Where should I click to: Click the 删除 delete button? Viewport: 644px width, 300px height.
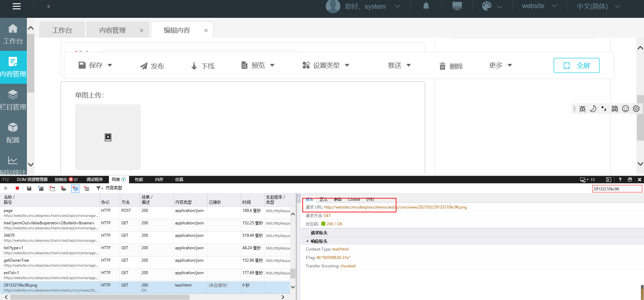pyautogui.click(x=451, y=66)
